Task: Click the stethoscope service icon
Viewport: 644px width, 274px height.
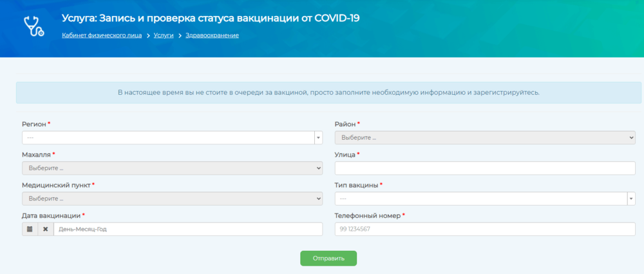Action: point(33,26)
